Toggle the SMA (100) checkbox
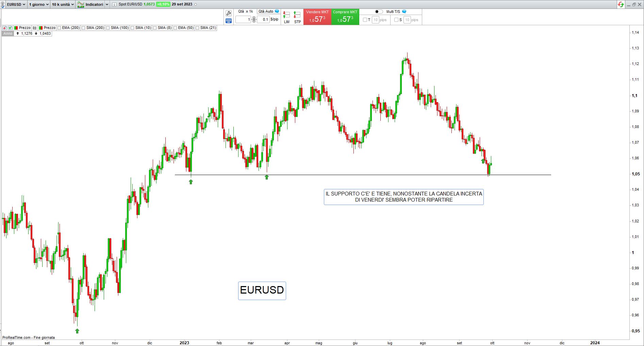Viewport: 644px width, 346px height. coord(108,28)
